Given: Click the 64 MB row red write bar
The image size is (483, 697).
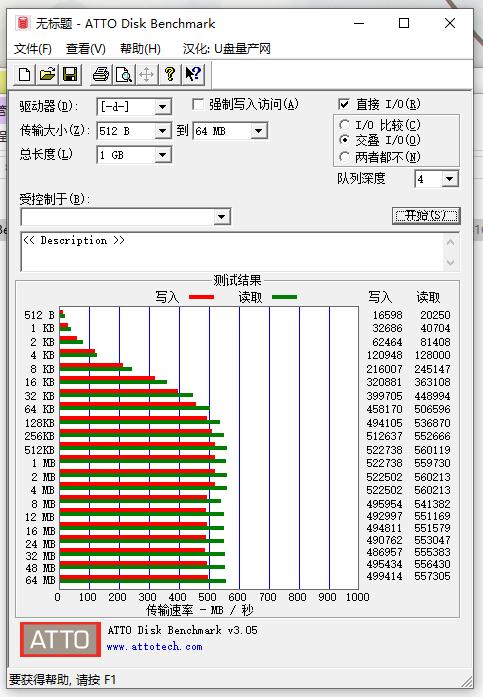Looking at the screenshot, I should [134, 577].
